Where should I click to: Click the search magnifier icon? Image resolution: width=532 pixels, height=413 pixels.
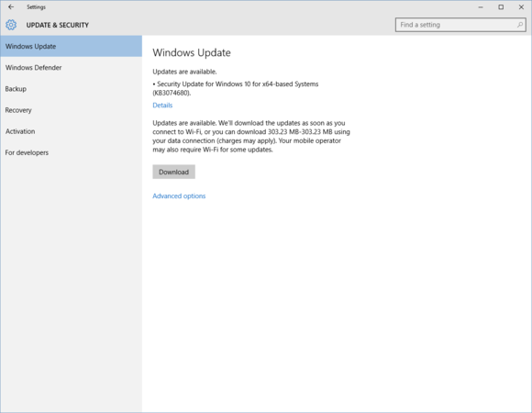click(x=520, y=25)
